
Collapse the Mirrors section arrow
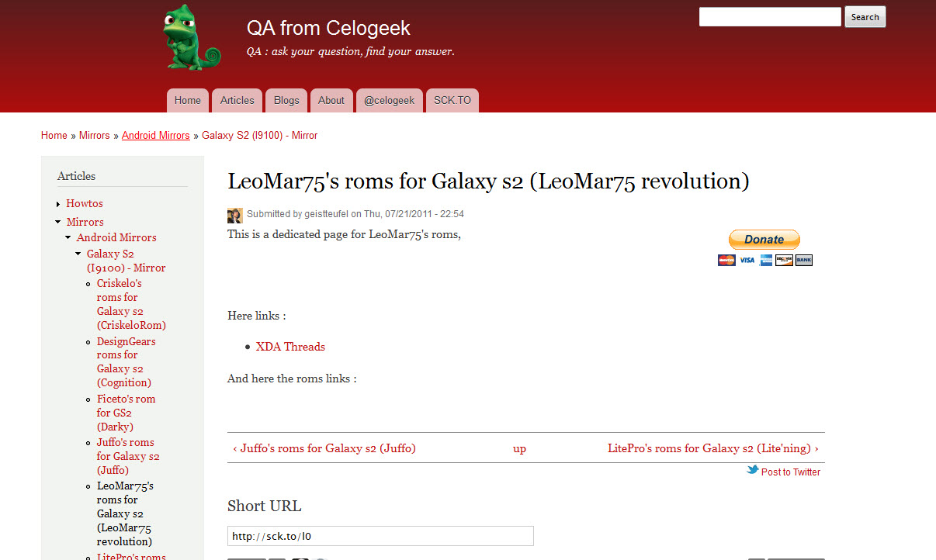[x=58, y=223]
